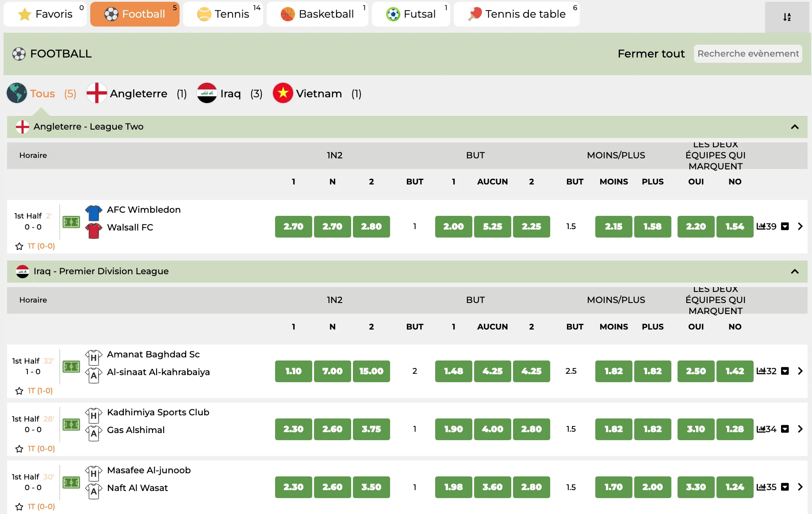Open pitch view for Masafee Al-junoob match

[71, 483]
